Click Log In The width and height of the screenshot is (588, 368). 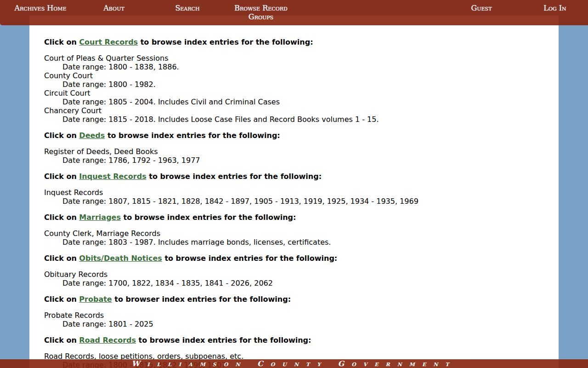[x=555, y=8]
